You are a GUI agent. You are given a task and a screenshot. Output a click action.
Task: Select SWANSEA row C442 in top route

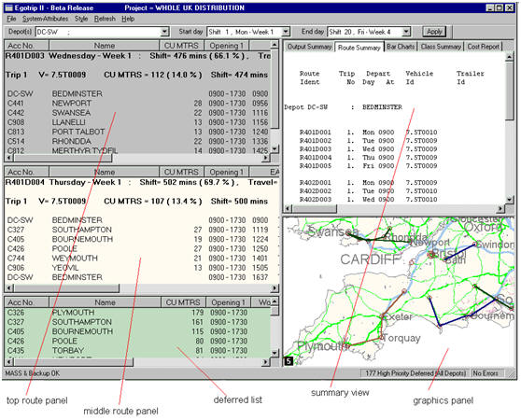(x=137, y=113)
